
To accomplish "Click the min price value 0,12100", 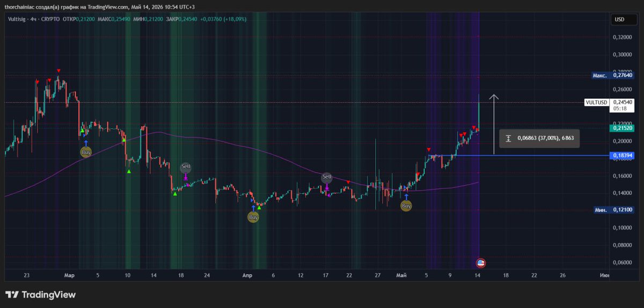I will click(623, 210).
